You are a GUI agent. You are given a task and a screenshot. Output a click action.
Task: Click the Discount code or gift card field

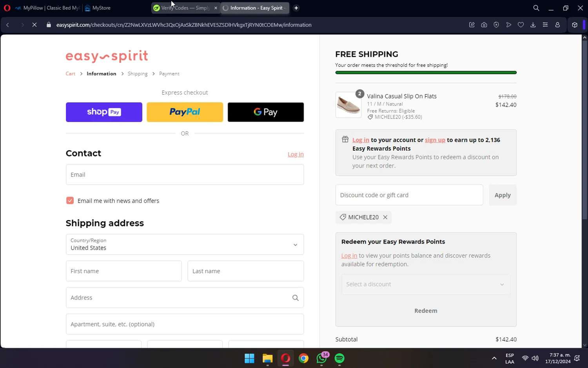point(409,195)
